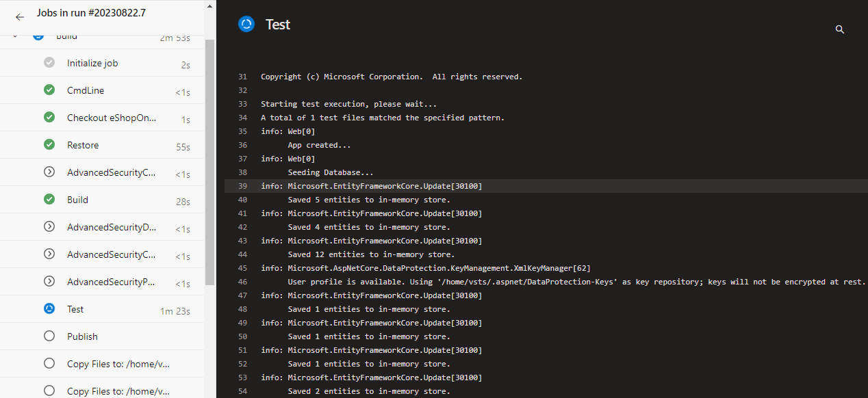Image resolution: width=868 pixels, height=398 pixels.
Task: Click the success icon next to Restore
Action: pyautogui.click(x=49, y=144)
